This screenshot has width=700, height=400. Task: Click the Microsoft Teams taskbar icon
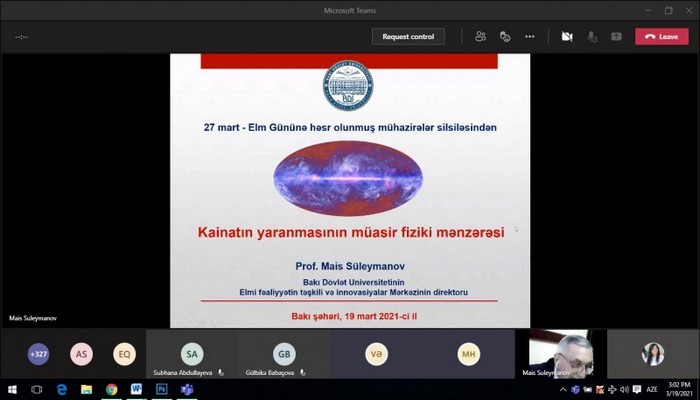(x=186, y=389)
